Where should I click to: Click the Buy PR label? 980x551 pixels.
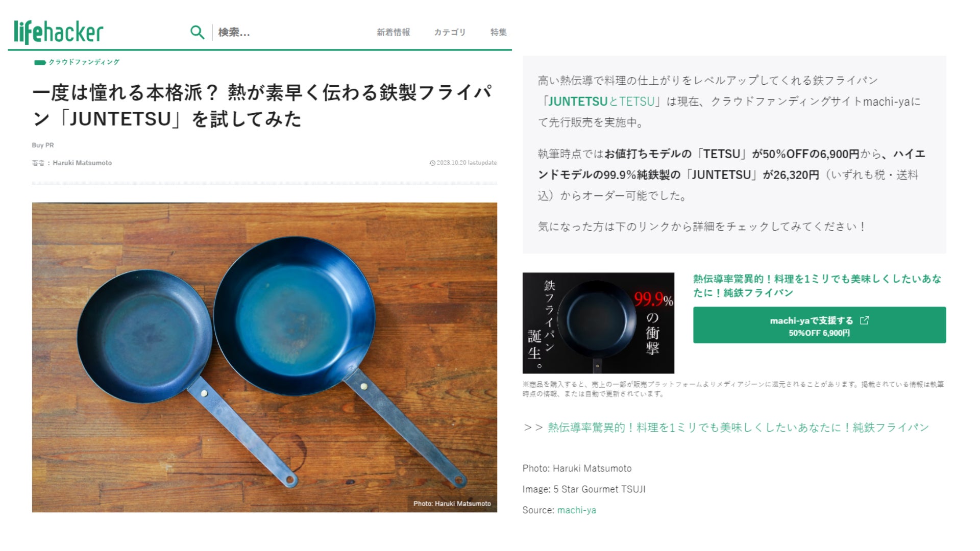(43, 145)
